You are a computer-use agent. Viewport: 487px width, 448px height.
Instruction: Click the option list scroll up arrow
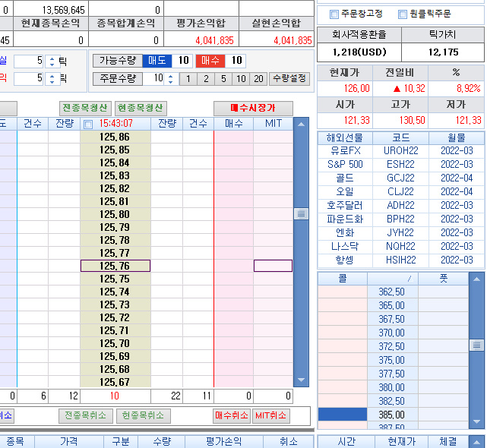(476, 279)
